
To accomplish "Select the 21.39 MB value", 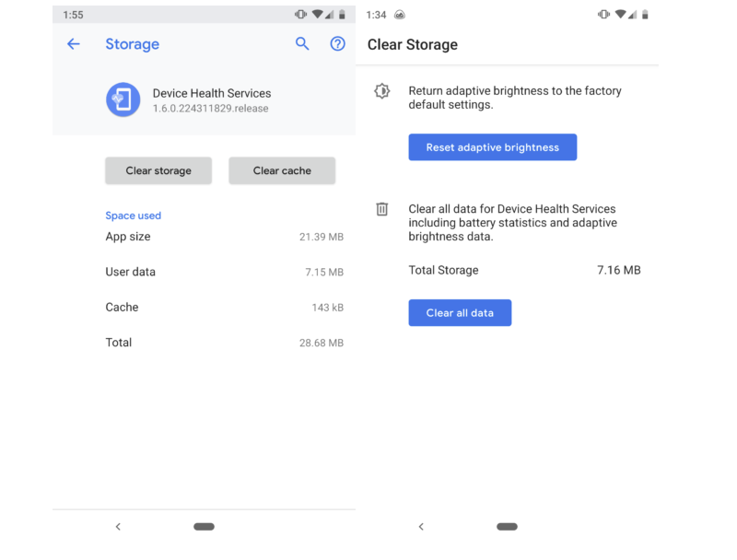I will coord(322,237).
